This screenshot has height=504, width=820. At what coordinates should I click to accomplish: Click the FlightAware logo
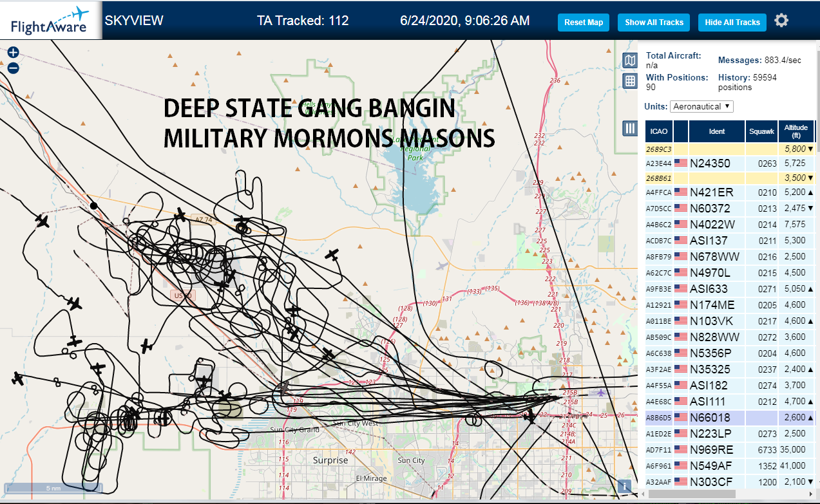coord(50,20)
